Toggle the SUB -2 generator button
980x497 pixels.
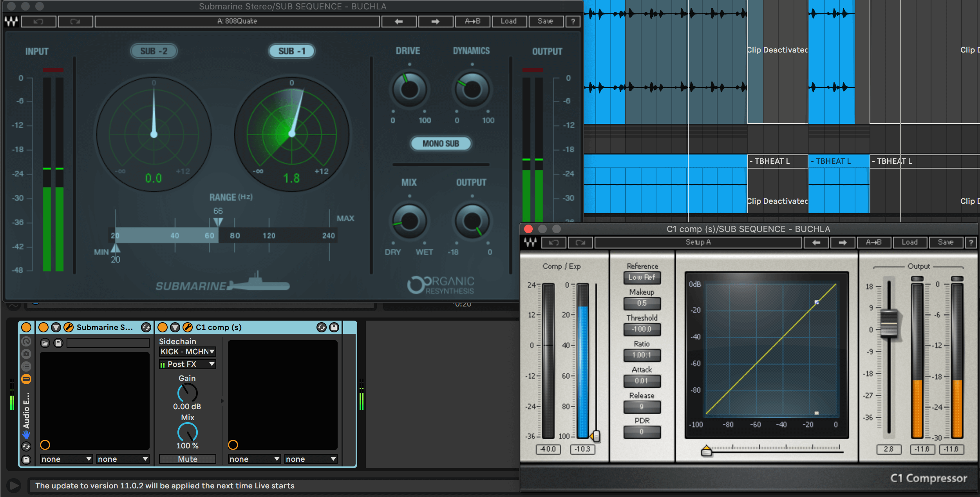pos(154,51)
